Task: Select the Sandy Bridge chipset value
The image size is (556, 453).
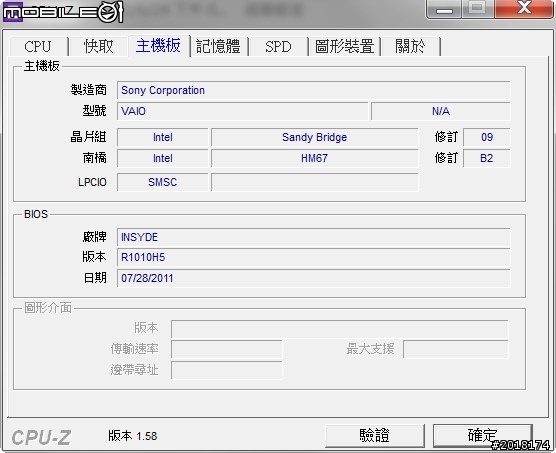Action: click(x=315, y=137)
